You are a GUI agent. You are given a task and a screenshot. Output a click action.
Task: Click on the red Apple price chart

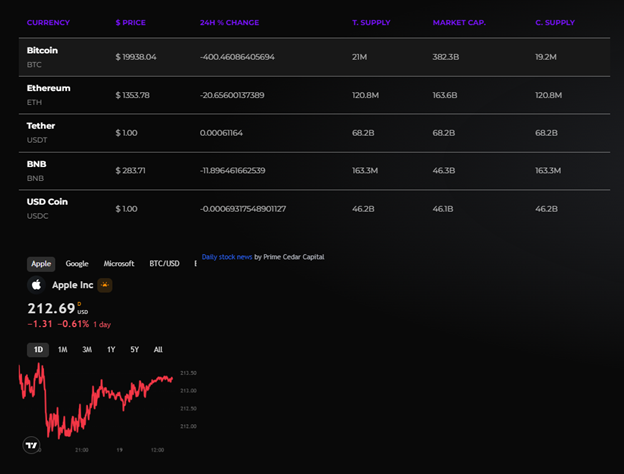[100, 400]
